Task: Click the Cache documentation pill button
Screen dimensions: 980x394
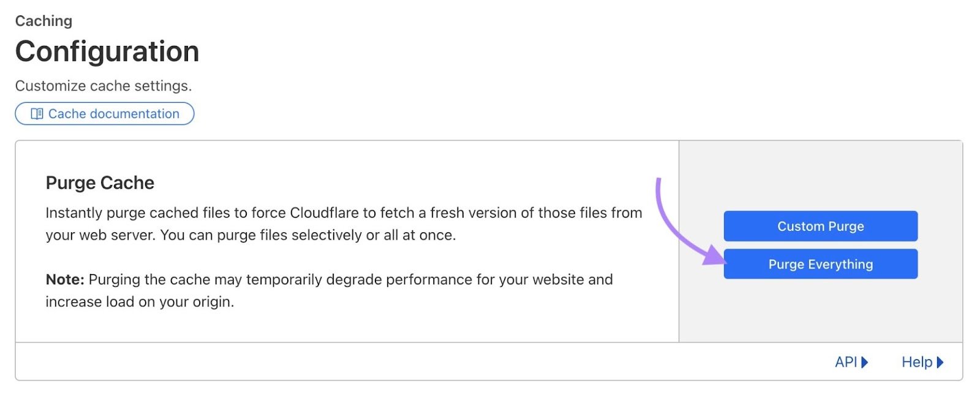Action: [x=104, y=113]
